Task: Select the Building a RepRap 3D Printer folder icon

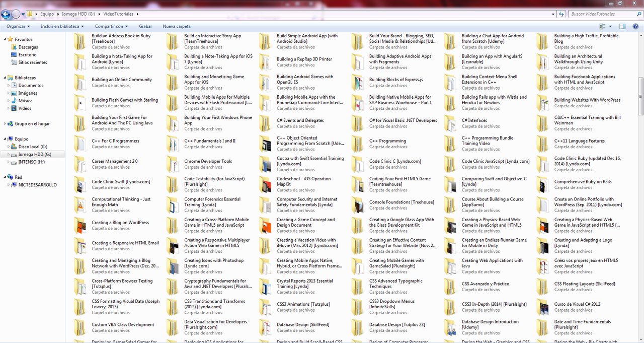Action: (x=265, y=62)
